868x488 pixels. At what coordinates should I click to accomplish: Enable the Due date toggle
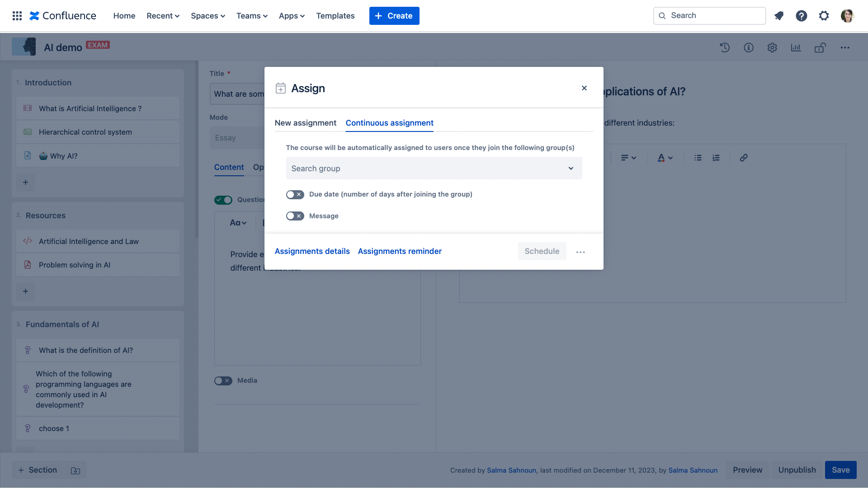coord(295,194)
